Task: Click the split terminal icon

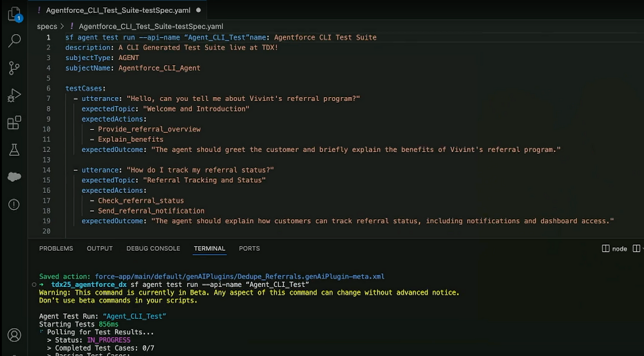Action: (637, 248)
